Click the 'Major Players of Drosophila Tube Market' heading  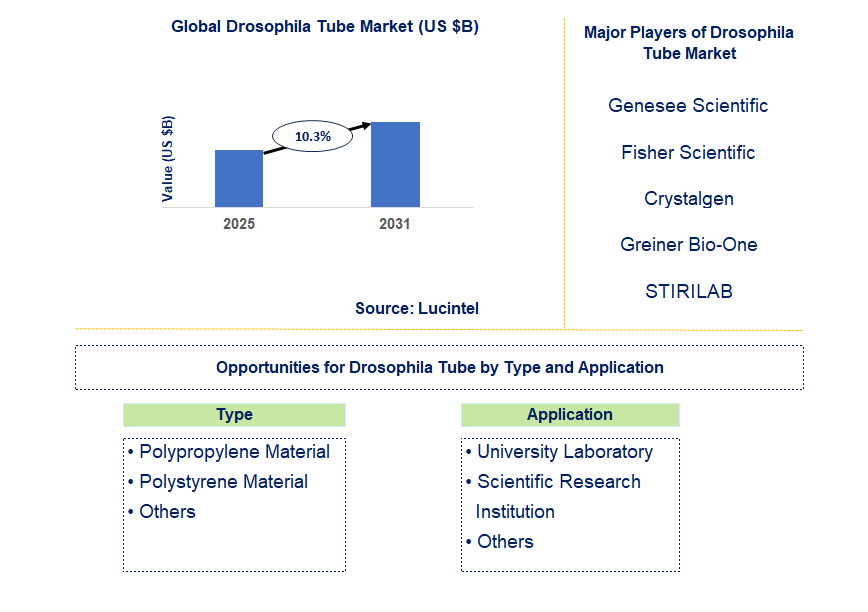click(x=689, y=43)
